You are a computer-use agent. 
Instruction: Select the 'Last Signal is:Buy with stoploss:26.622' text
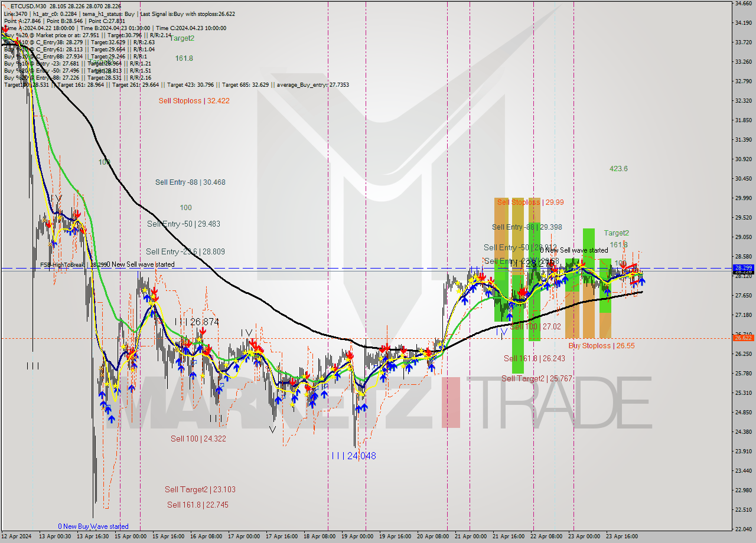point(189,14)
